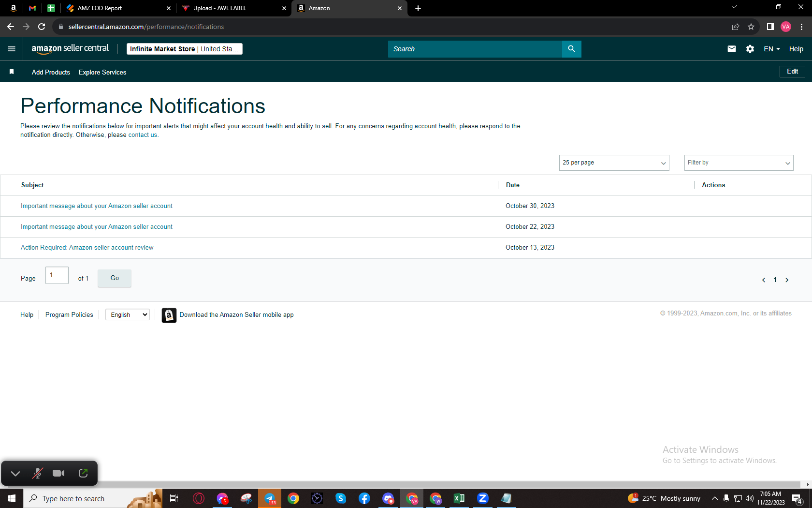The image size is (812, 508).
Task: Go to next page arrow
Action: tap(787, 280)
